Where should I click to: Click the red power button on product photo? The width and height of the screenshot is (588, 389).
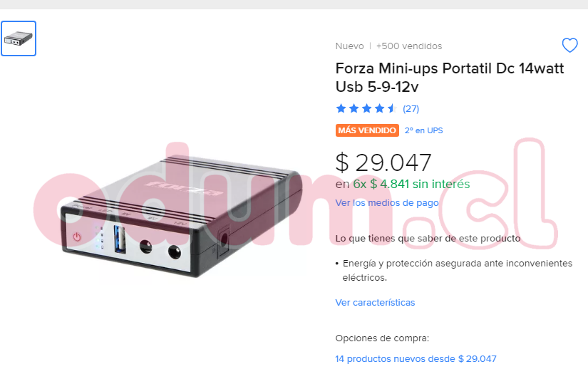(x=77, y=237)
